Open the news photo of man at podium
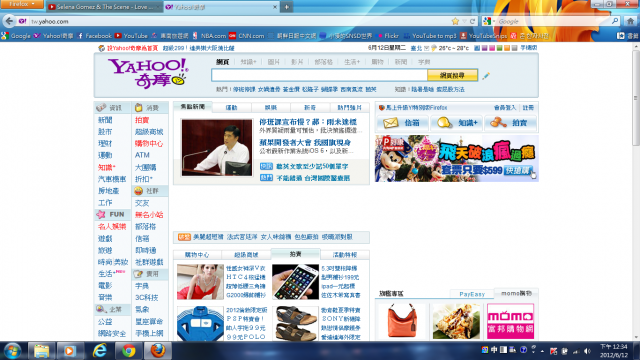 [217, 147]
